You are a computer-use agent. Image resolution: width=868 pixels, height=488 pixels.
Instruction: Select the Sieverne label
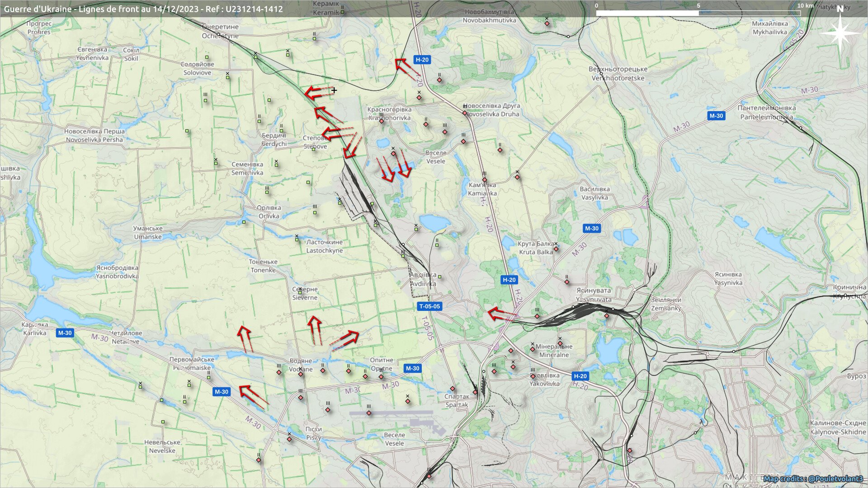point(305,293)
